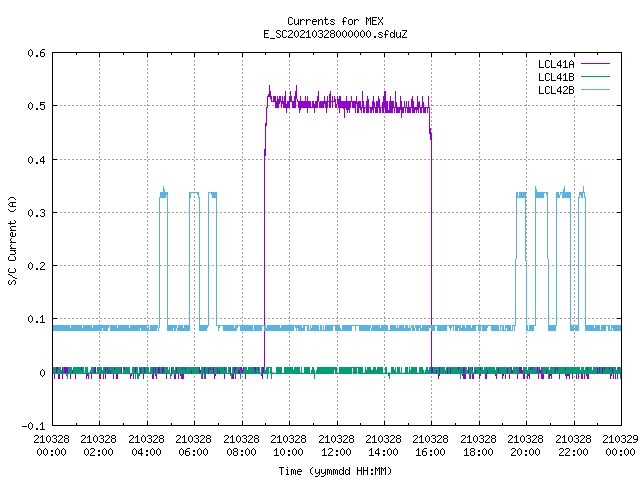
Task: Click the y-axis tick value 0.6
Action: [x=36, y=53]
